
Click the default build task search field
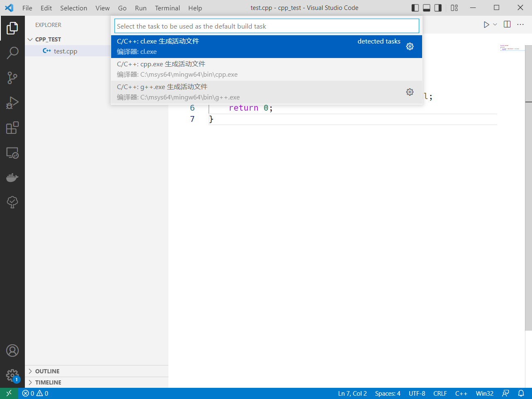point(267,26)
